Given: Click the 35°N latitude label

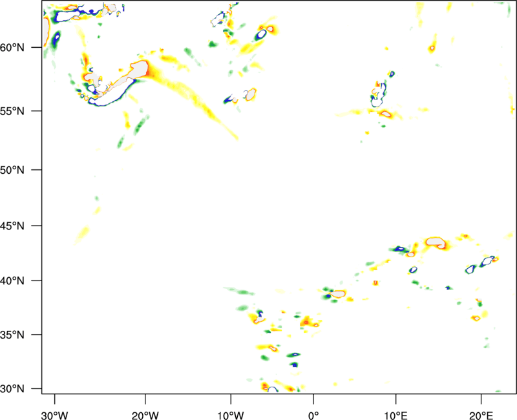Looking at the screenshot, I should point(12,335).
